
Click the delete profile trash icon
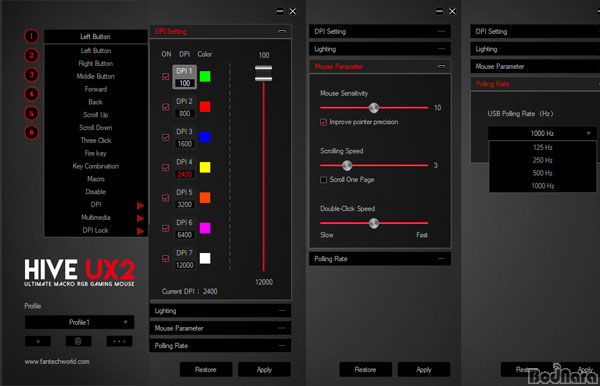78,341
